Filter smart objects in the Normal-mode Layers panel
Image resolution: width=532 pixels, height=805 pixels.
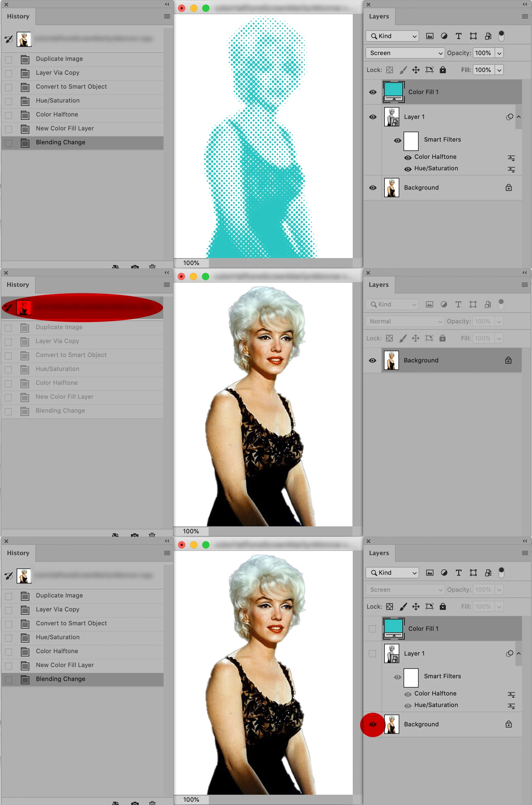coord(488,304)
